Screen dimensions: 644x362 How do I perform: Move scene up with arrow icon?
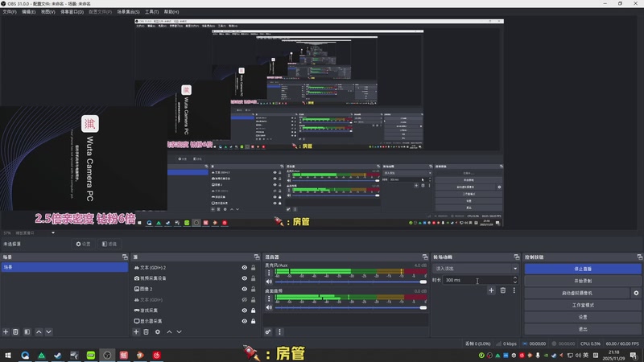click(x=39, y=331)
